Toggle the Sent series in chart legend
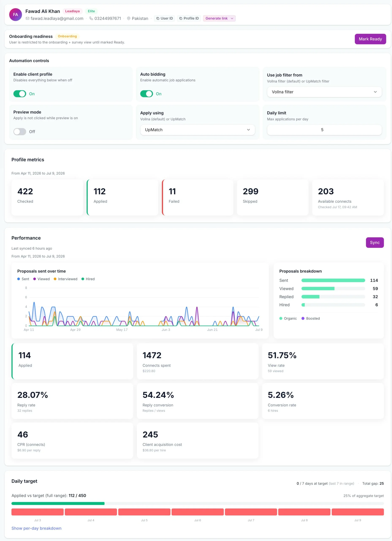392x541 pixels. click(x=23, y=279)
